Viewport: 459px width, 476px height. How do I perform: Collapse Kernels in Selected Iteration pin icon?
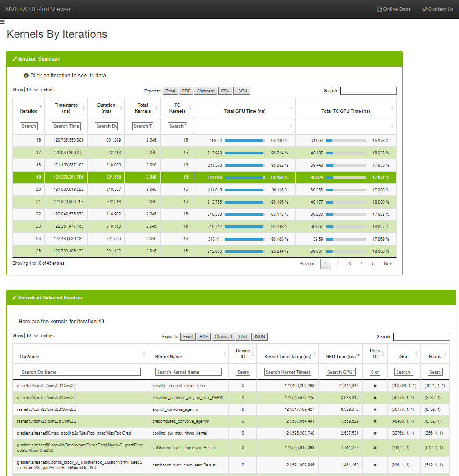tap(14, 298)
